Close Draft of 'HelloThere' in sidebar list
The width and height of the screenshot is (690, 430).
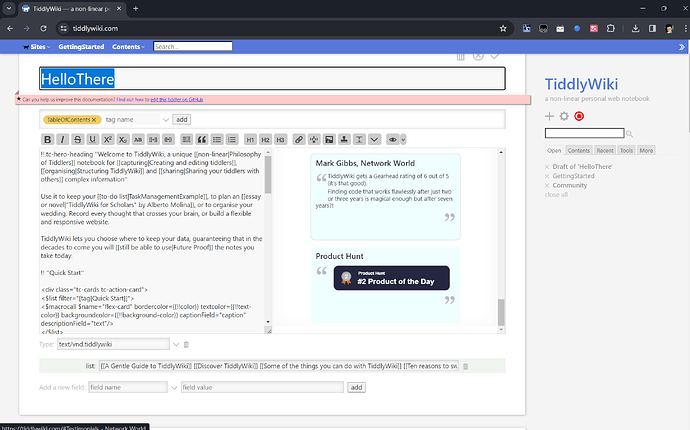pyautogui.click(x=547, y=167)
